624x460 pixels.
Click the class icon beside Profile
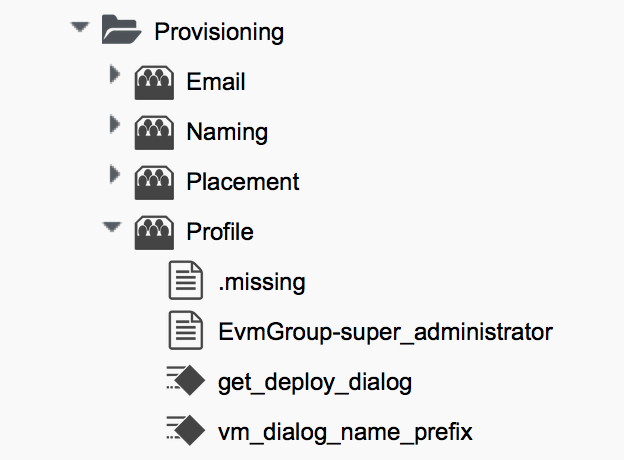tap(154, 231)
